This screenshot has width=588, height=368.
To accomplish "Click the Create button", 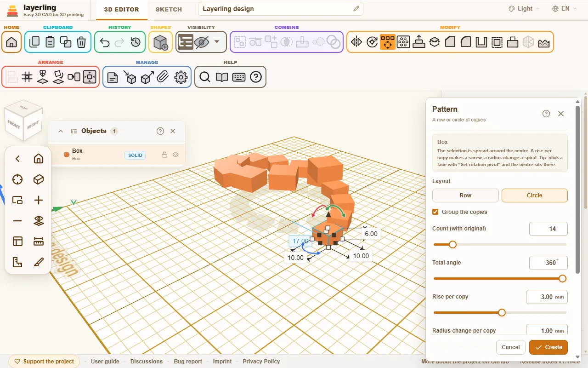I will (548, 347).
